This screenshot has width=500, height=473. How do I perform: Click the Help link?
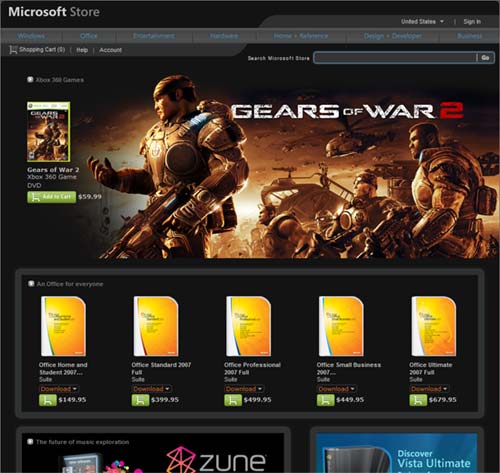point(82,50)
